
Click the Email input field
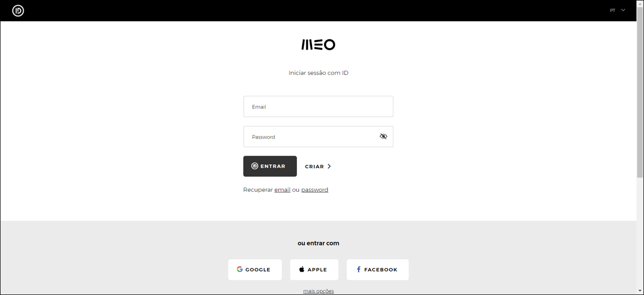(318, 106)
